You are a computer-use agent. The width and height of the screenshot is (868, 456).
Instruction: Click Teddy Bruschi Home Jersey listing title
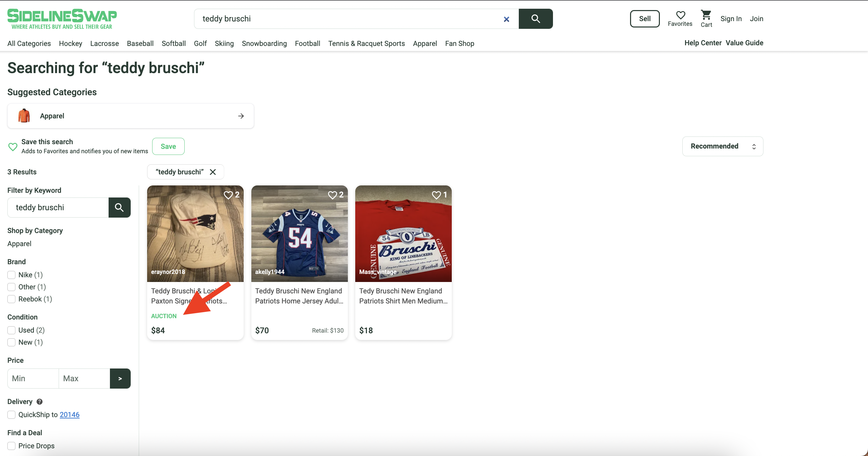299,296
